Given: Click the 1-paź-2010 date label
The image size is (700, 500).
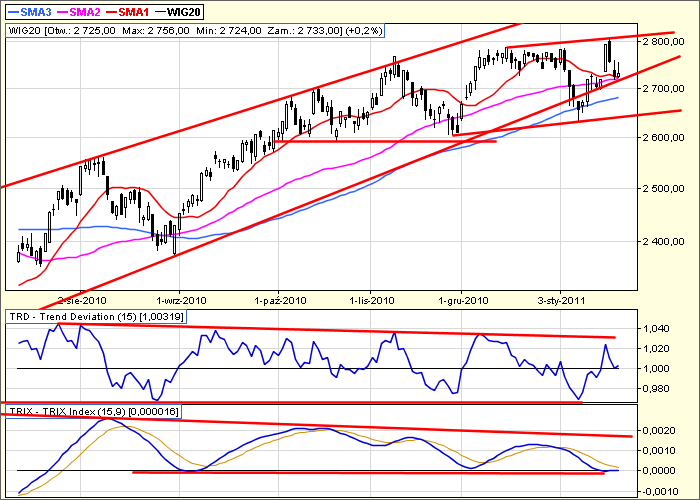Looking at the screenshot, I should pos(280,300).
